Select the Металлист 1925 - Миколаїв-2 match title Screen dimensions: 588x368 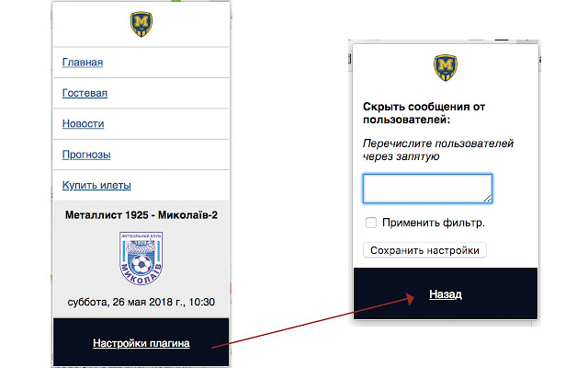pyautogui.click(x=141, y=215)
